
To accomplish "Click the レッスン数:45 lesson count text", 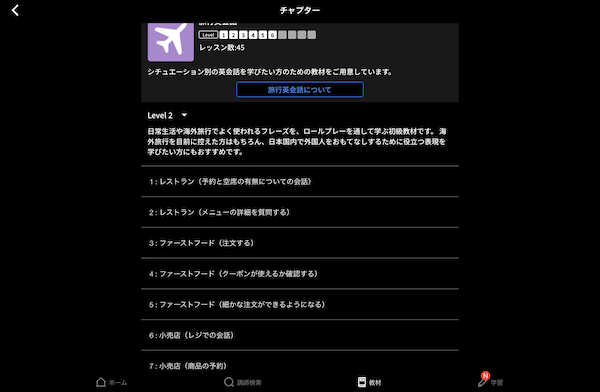I will (222, 47).
